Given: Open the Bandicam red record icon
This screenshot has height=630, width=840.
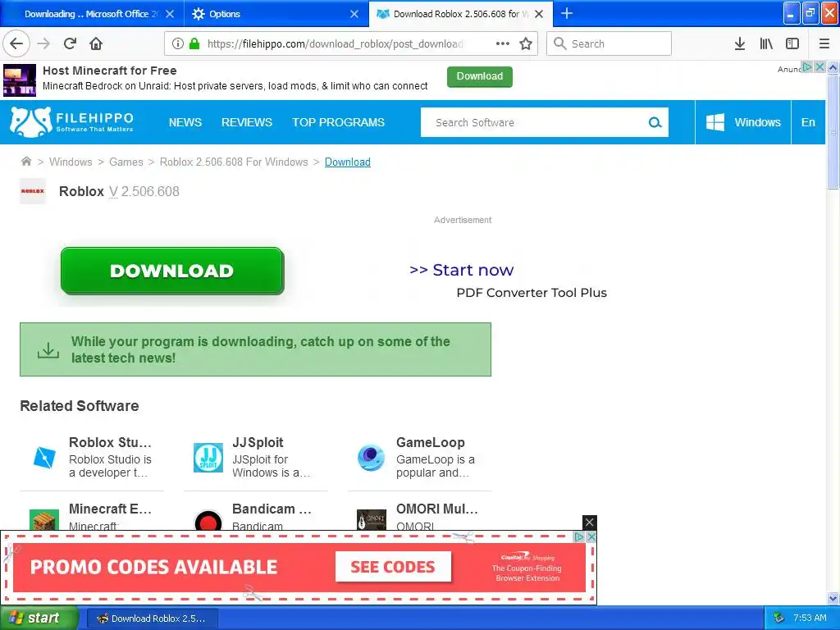Looking at the screenshot, I should pos(208,519).
